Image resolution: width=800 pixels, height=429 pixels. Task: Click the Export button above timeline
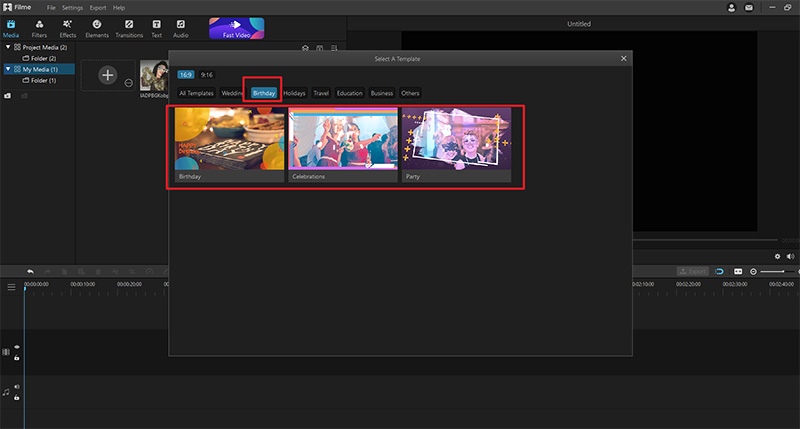(x=692, y=271)
